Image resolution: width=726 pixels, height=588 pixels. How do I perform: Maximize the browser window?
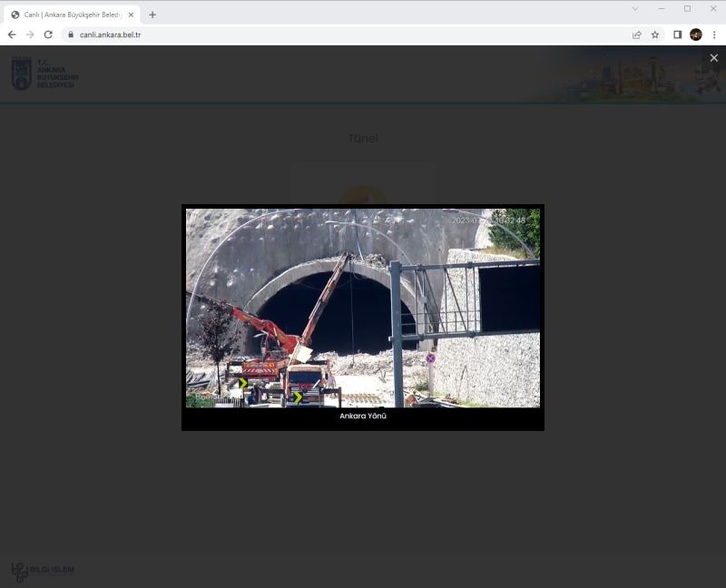click(x=687, y=9)
